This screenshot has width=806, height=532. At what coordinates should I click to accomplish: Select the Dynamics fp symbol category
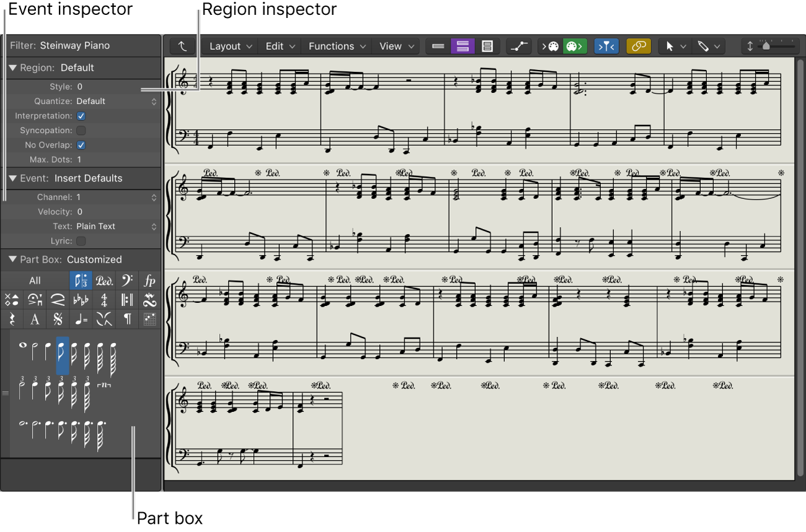[149, 281]
